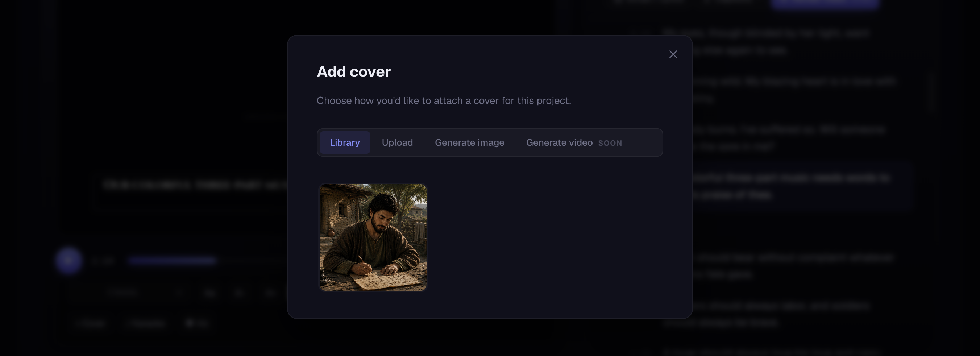Close the Add cover dialog
This screenshot has width=980, height=356.
673,54
